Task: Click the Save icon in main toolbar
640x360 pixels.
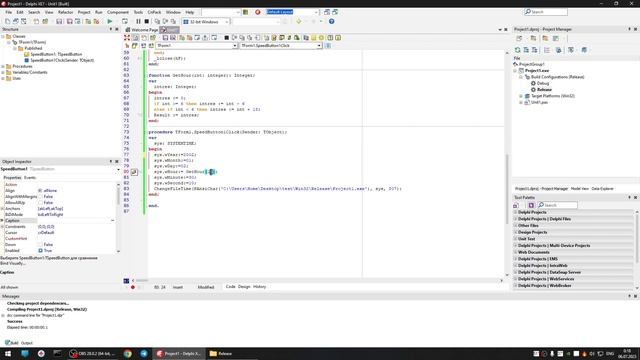Action: pos(59,21)
